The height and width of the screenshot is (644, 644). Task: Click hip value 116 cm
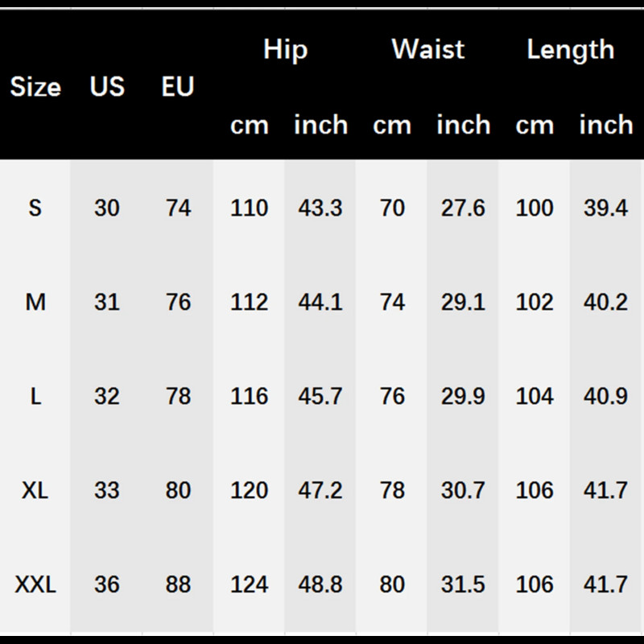coord(249,397)
